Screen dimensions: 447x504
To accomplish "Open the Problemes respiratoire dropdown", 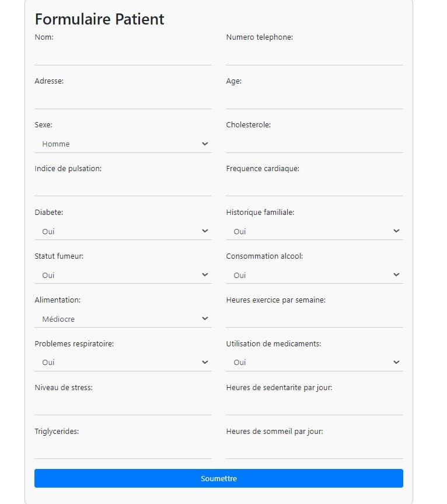I will point(123,362).
